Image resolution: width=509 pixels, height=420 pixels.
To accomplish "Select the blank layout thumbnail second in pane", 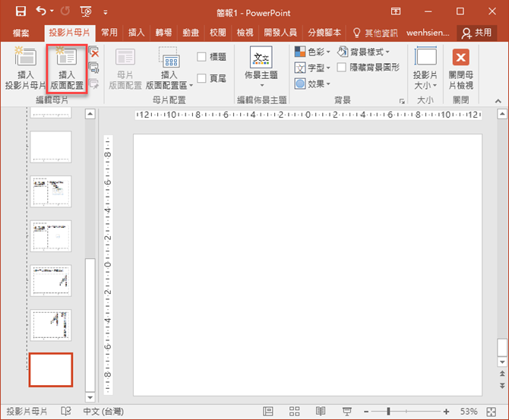I will (x=51, y=147).
